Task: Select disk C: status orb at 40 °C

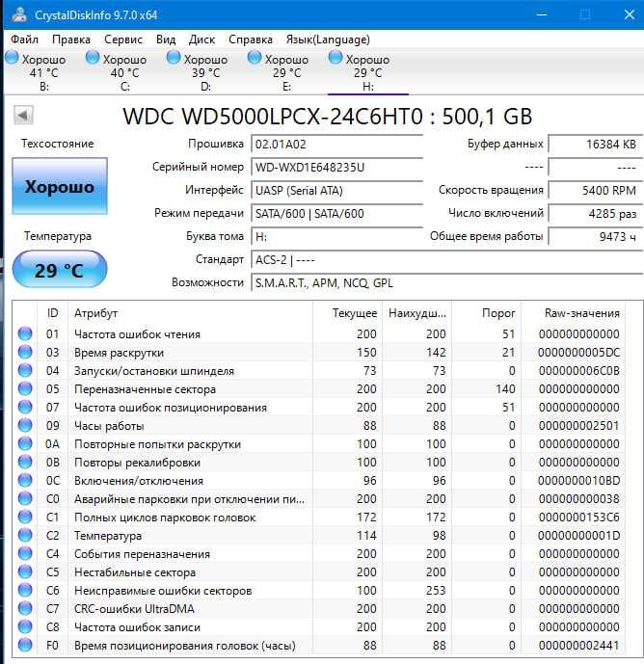Action: pos(93,57)
